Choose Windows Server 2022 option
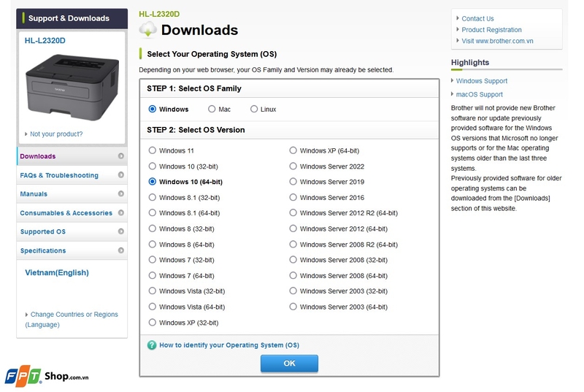Viewport: 584px width, 392px height. [293, 166]
